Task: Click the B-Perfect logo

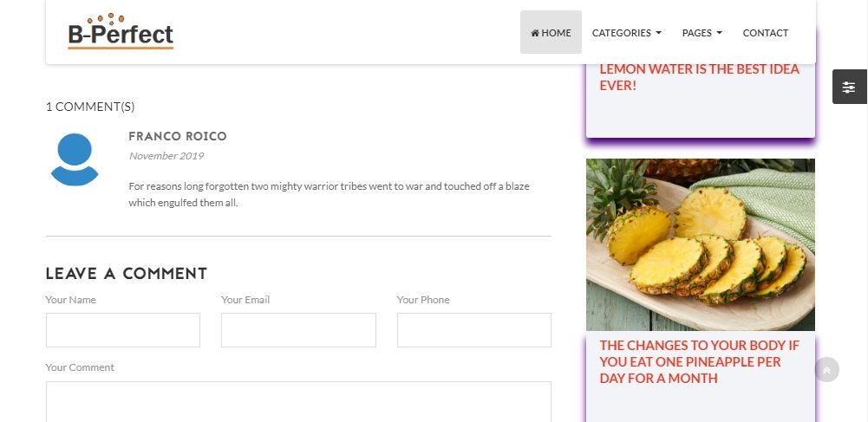Action: tap(121, 31)
